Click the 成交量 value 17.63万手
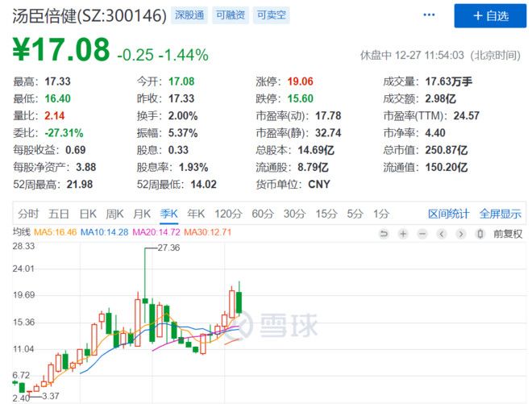 click(448, 81)
